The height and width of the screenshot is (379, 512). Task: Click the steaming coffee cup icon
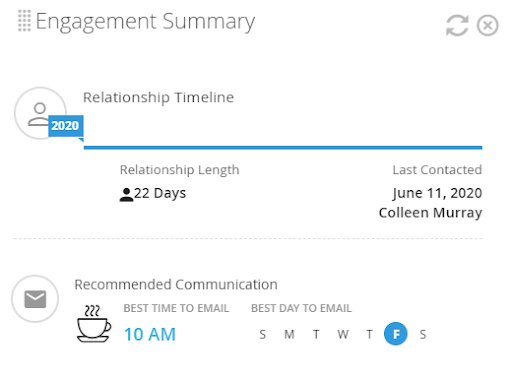tap(93, 323)
